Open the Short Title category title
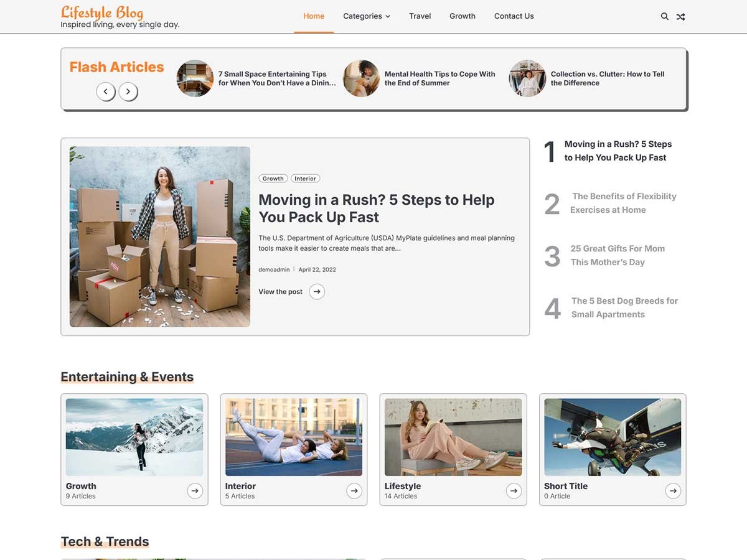 coord(566,486)
